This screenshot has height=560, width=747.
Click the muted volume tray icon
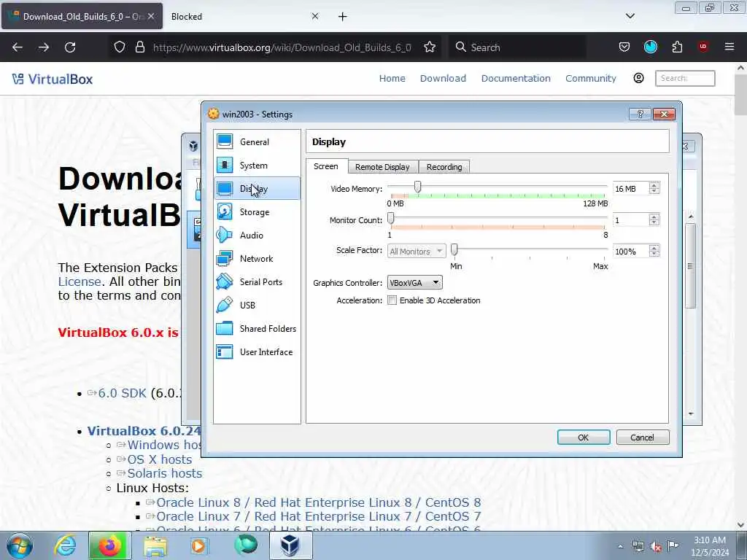tap(656, 547)
